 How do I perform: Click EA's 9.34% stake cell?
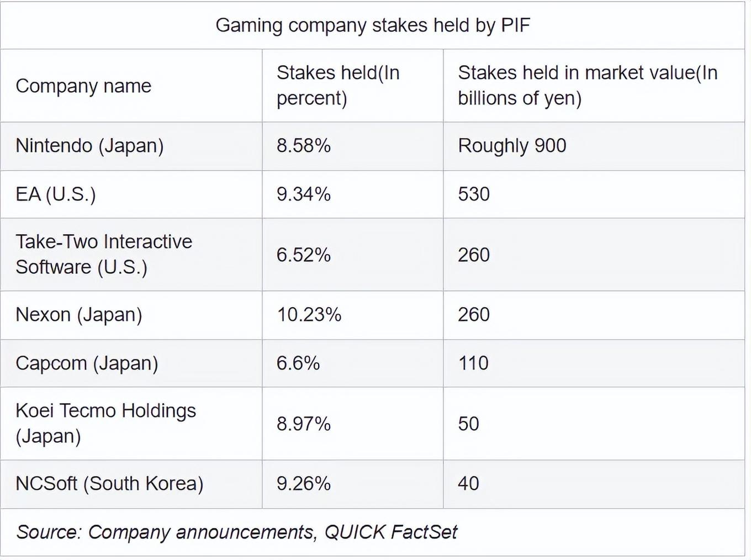[304, 194]
